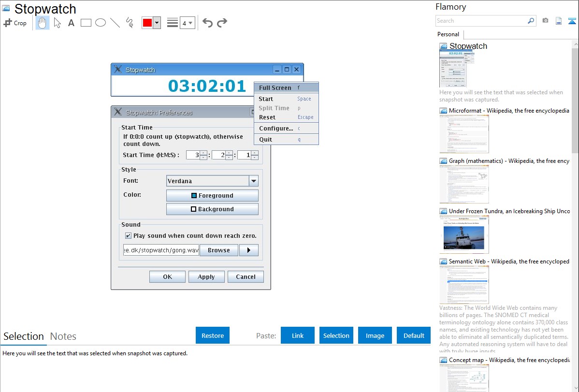Click the gong.wav sound path field
Screen dimensions: 579x392
pos(161,250)
